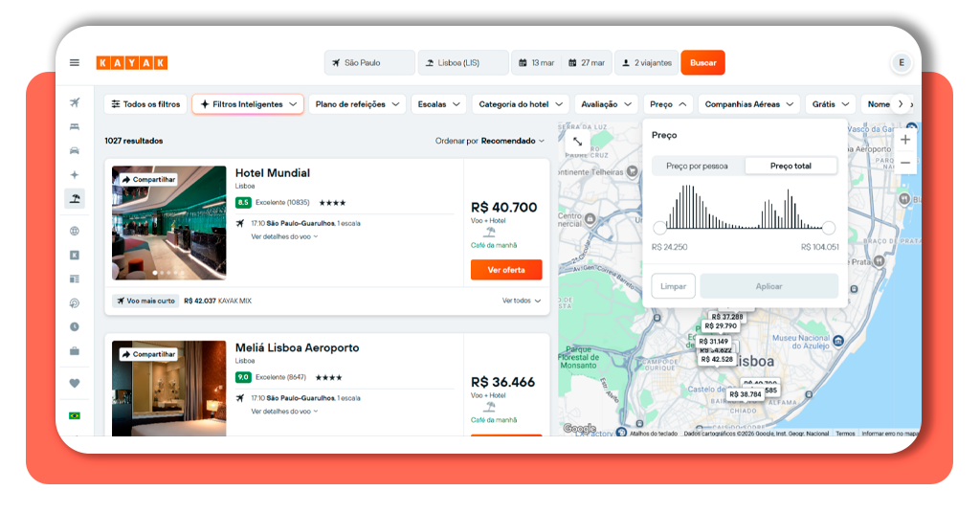980x513 pixels.
Task: Select the Packages beach umbrella sidebar icon
Action: click(75, 199)
